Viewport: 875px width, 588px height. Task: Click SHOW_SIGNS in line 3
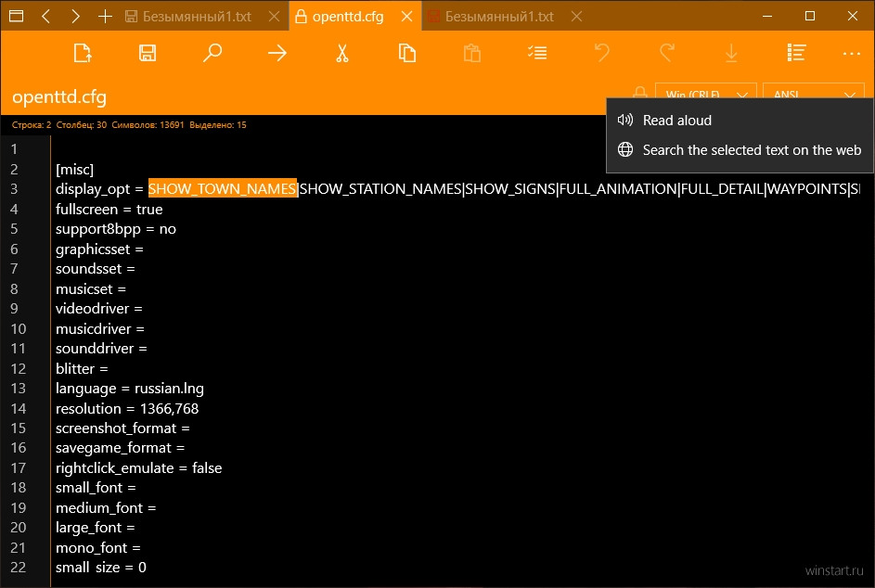[510, 189]
